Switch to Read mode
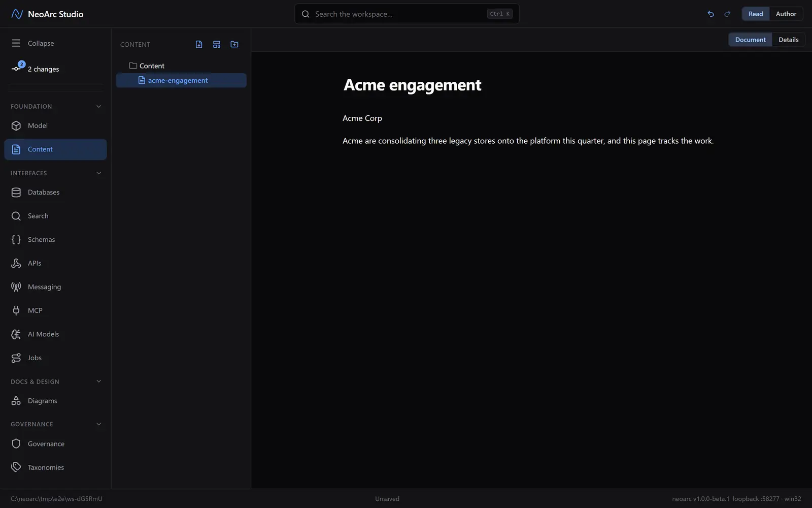 click(756, 14)
